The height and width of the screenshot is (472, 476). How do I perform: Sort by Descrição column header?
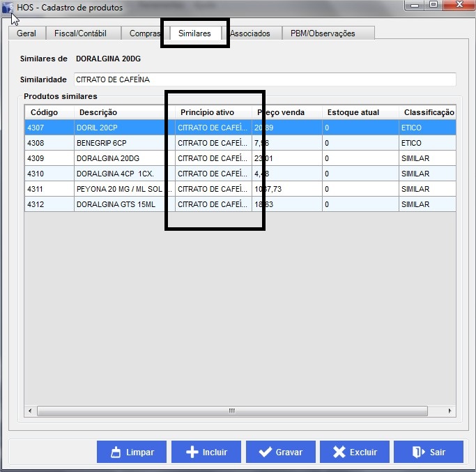coord(98,112)
